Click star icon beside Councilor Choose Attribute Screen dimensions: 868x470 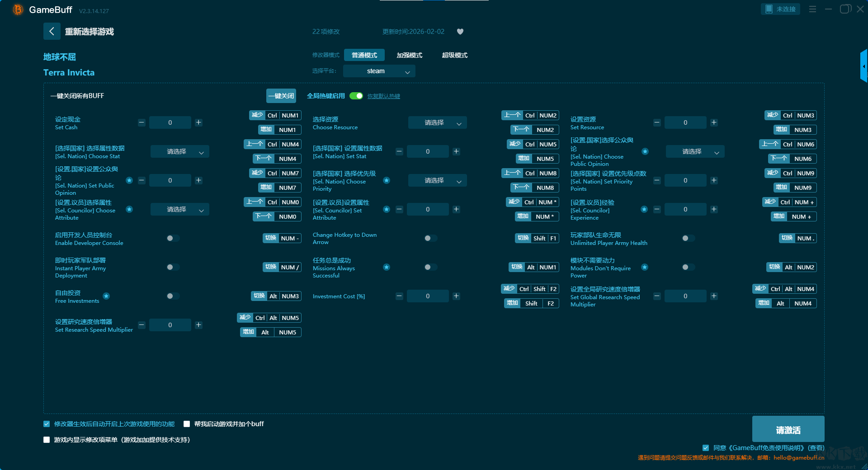(129, 209)
